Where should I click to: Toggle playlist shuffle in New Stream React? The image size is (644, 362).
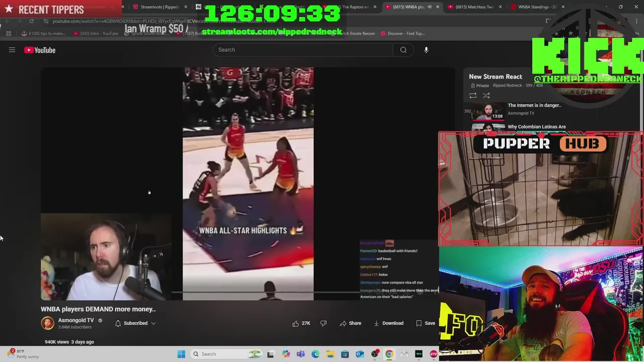coord(486,96)
